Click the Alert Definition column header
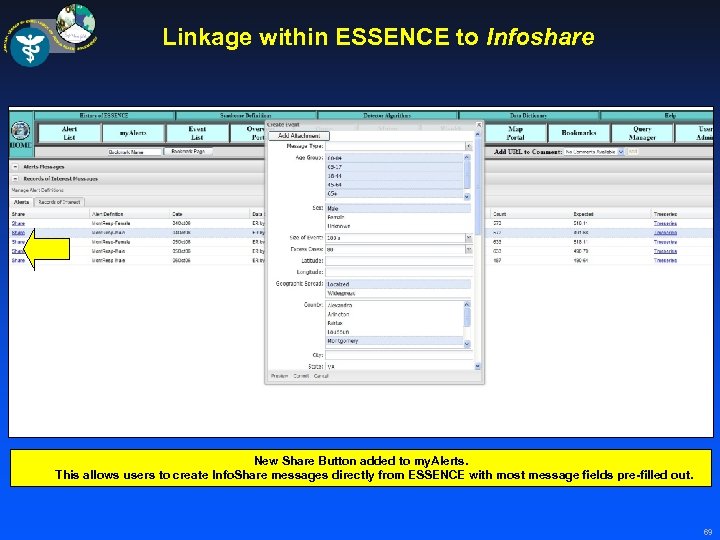The height and width of the screenshot is (540, 720). [107, 214]
